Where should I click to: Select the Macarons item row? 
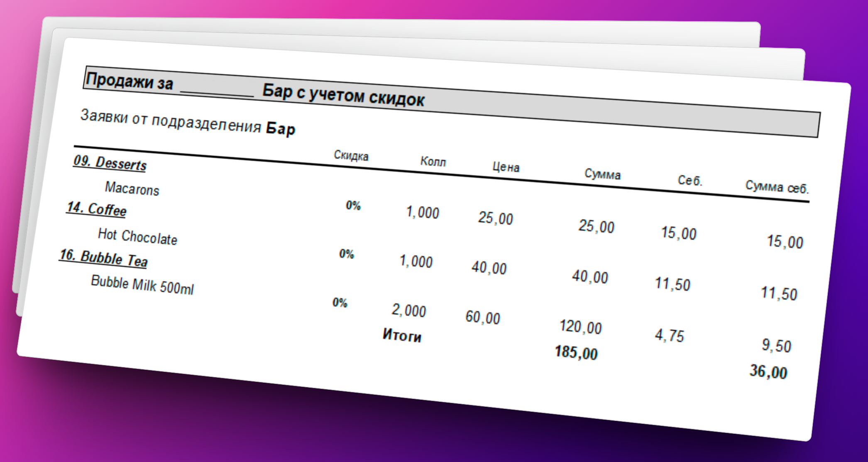pyautogui.click(x=132, y=189)
